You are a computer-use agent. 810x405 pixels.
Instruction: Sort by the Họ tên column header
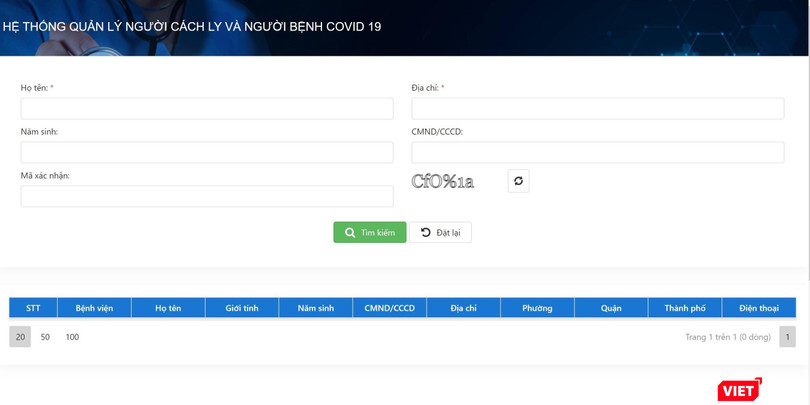point(168,308)
